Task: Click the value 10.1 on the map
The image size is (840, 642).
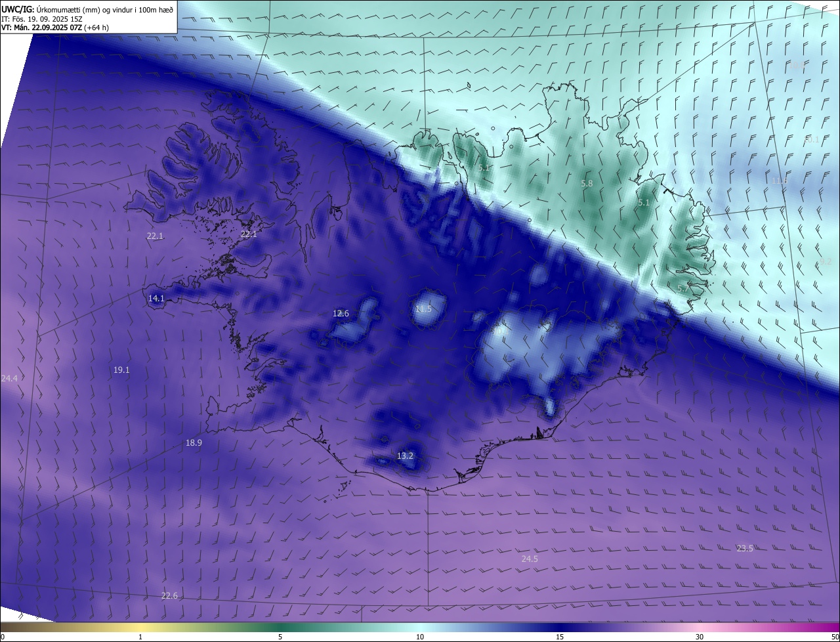Action: (x=811, y=140)
